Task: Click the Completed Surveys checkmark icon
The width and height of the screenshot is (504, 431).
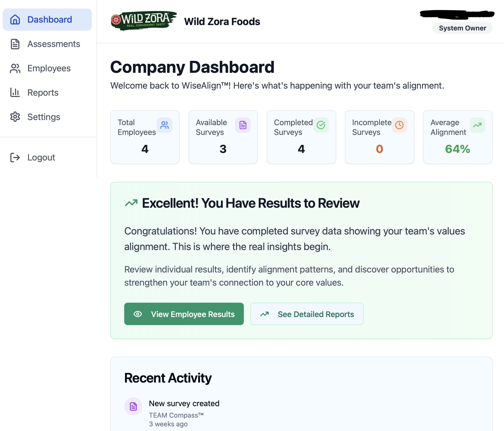Action: point(321,125)
